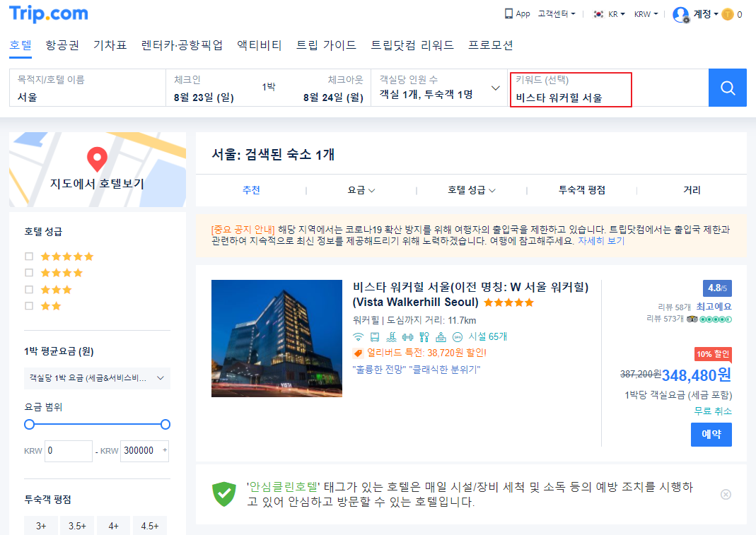
Task: Click the Korean flag icon
Action: point(598,14)
